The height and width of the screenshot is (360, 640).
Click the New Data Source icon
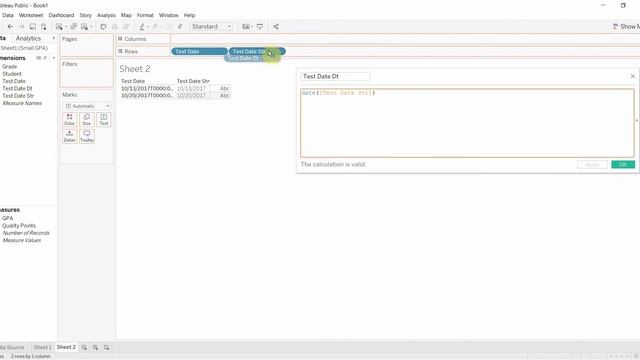click(x=43, y=27)
